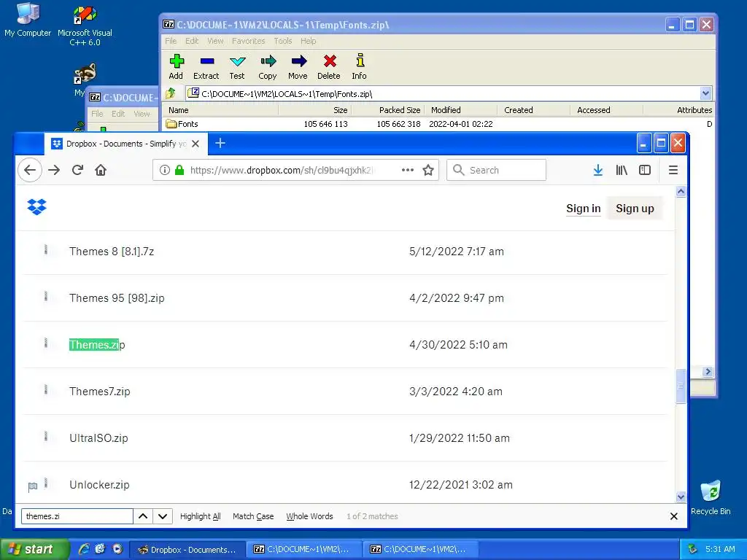Open the highlighted Themes.zip file
The image size is (747, 560).
pyautogui.click(x=97, y=345)
